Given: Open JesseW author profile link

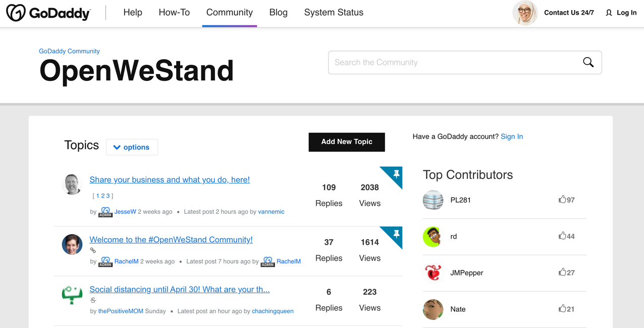Looking at the screenshot, I should 125,212.
